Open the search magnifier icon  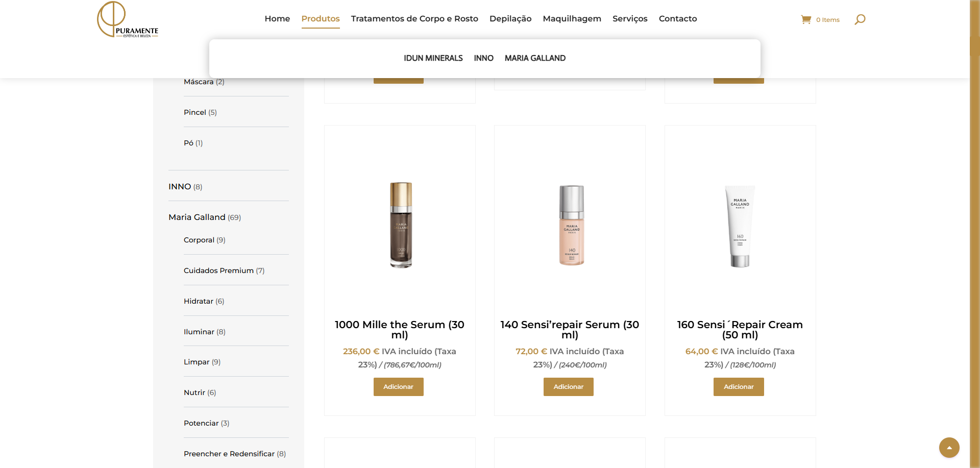click(860, 19)
